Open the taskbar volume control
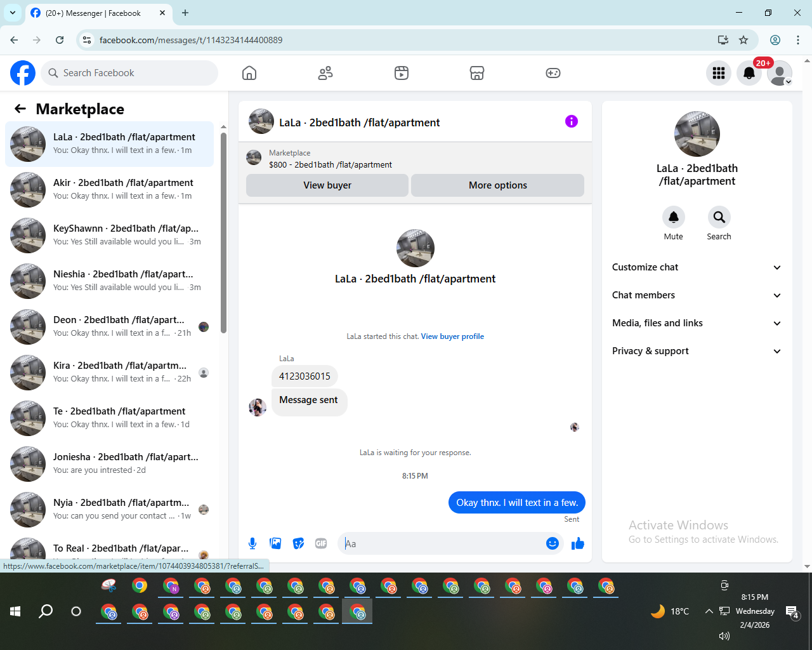 tap(724, 636)
